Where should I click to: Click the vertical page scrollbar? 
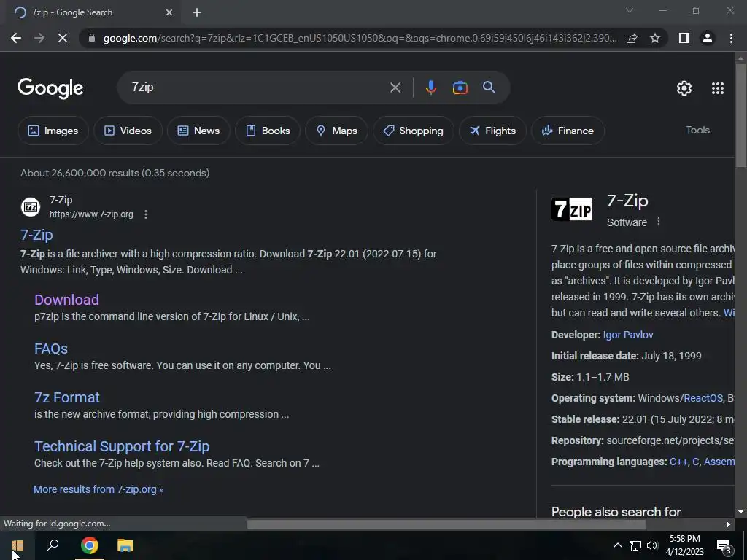(x=740, y=114)
